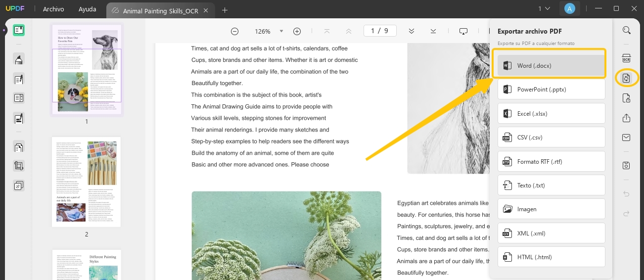Select the Comment highlighter tool

(x=19, y=59)
